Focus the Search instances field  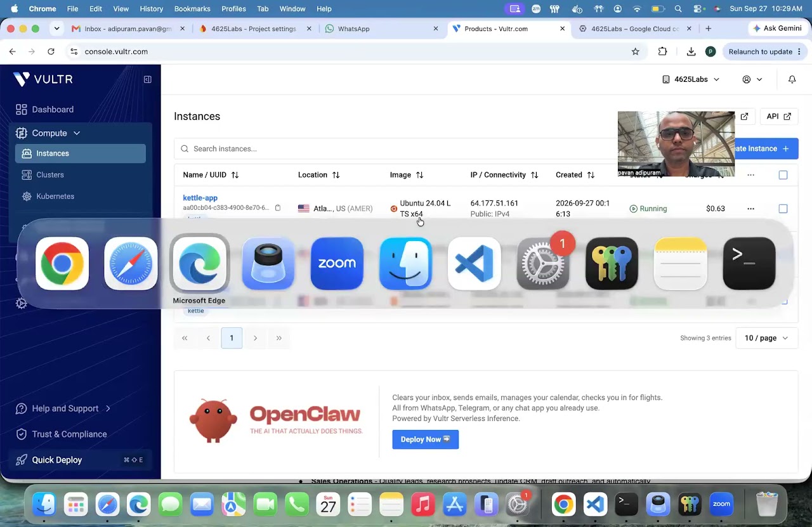point(396,148)
